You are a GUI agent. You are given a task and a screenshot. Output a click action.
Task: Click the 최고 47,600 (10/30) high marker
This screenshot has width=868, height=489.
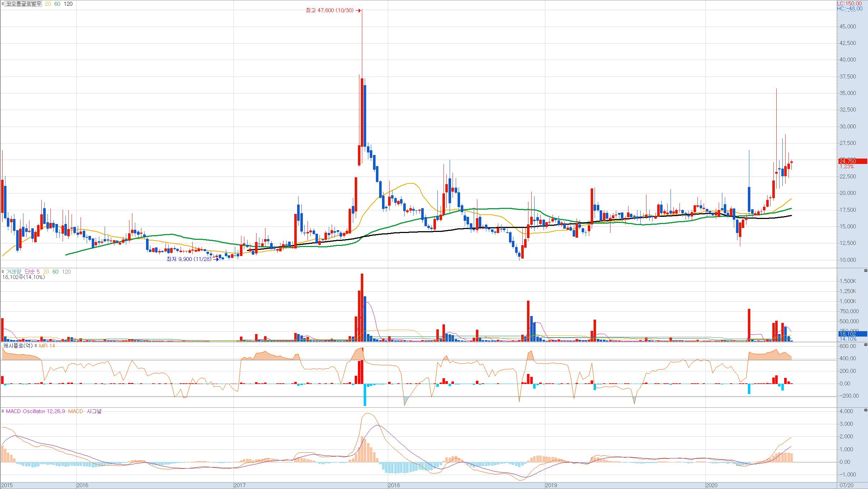tap(330, 10)
